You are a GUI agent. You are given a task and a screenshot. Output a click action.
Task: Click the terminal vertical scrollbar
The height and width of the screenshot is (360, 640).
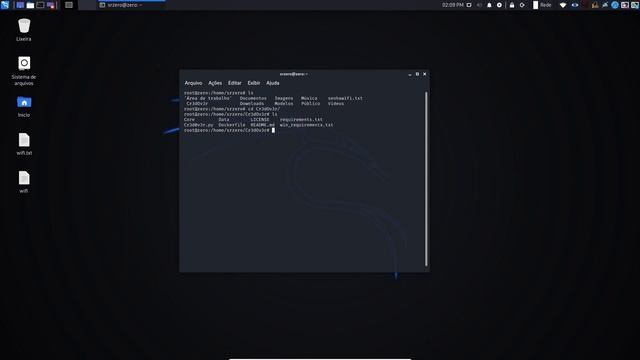point(426,179)
